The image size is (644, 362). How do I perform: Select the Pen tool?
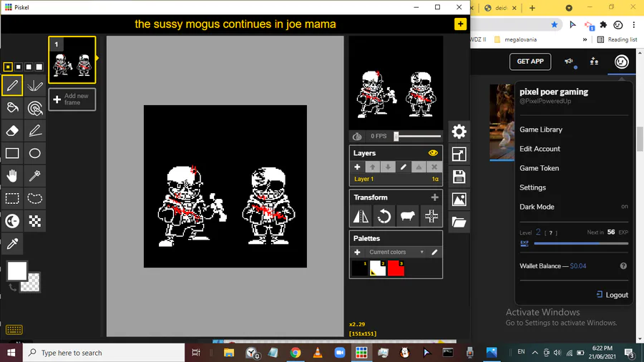(12, 85)
